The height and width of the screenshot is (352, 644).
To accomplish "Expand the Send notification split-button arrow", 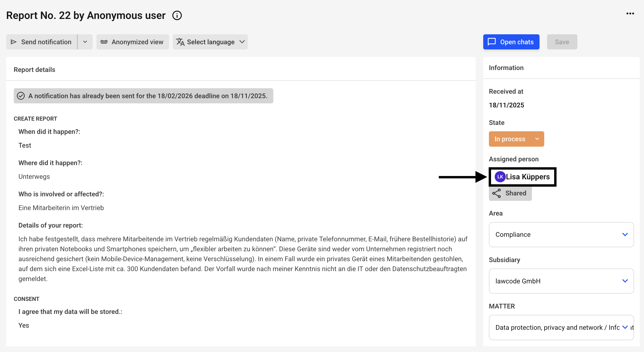I will tap(85, 42).
